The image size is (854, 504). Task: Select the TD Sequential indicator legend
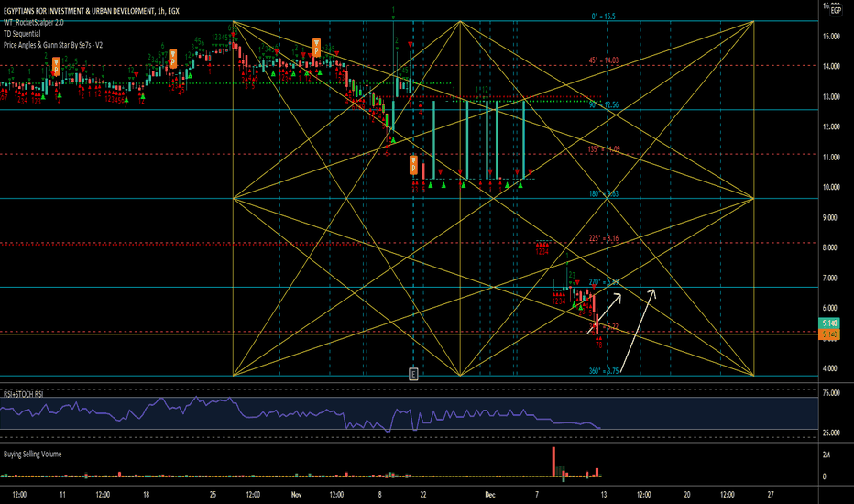[22, 34]
